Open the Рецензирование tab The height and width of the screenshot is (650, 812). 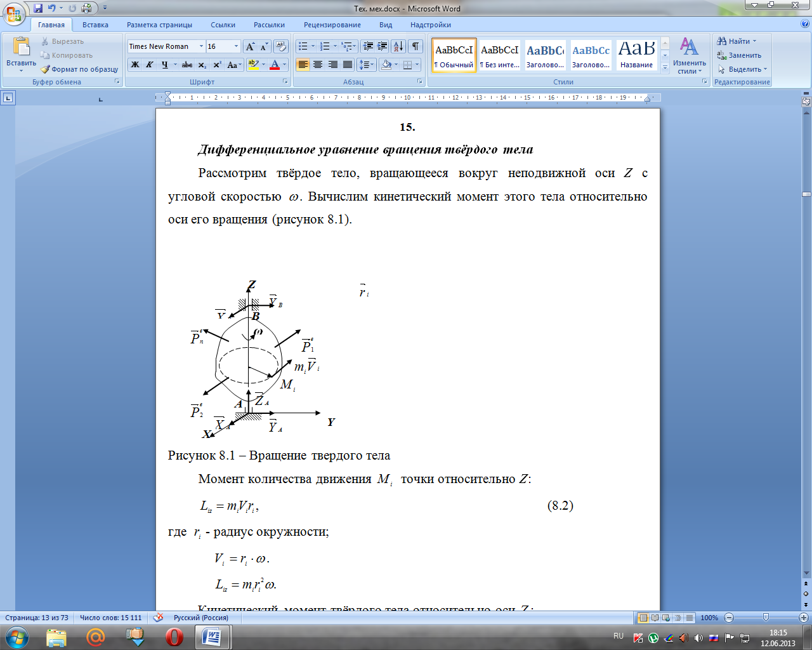click(x=332, y=25)
